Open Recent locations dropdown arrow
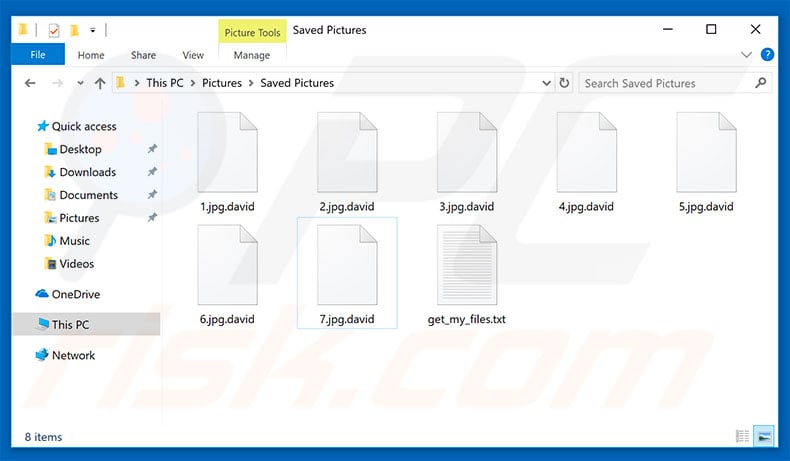The image size is (790, 461). 80,83
